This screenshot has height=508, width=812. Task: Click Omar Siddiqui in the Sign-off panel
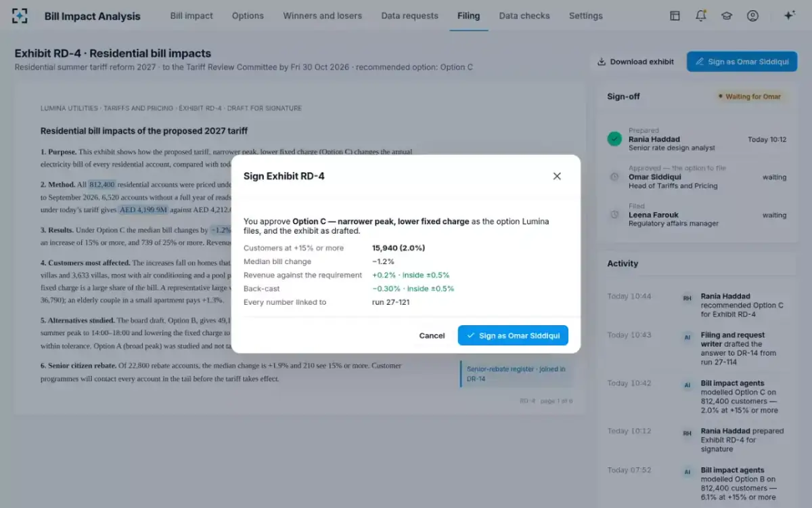655,177
